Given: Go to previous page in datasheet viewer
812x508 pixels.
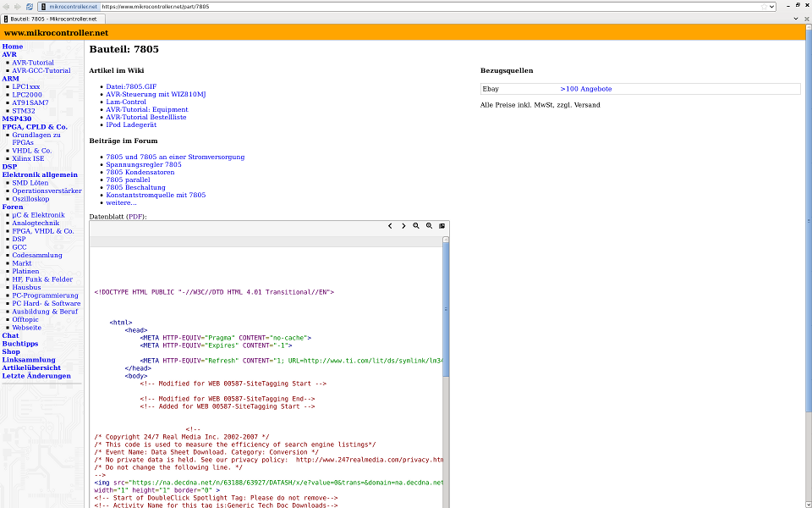Looking at the screenshot, I should point(390,226).
